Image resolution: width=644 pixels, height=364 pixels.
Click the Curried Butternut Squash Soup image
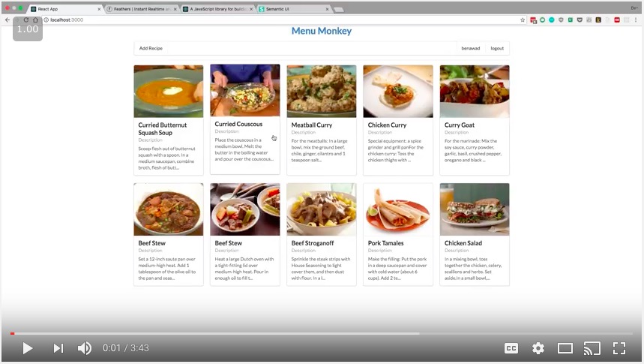(x=169, y=92)
